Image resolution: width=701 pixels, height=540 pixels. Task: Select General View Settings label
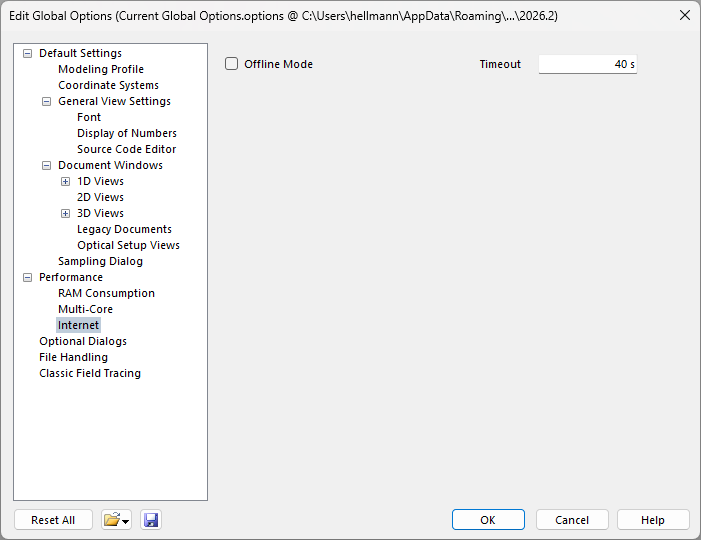tap(114, 101)
